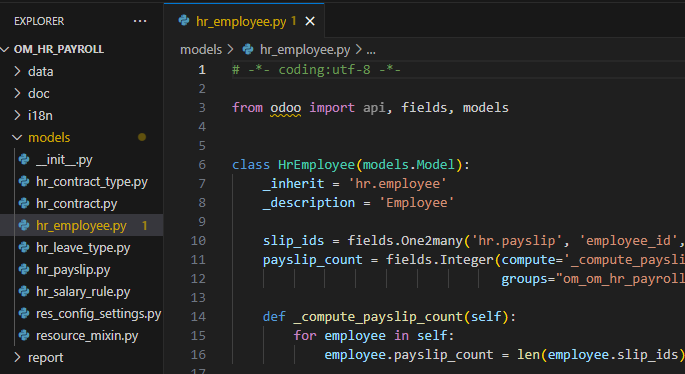Click line number 14 in gutter
The image size is (685, 374).
(198, 316)
